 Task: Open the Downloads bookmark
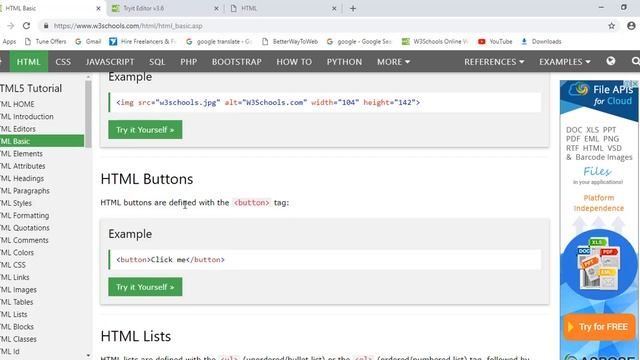tap(541, 42)
